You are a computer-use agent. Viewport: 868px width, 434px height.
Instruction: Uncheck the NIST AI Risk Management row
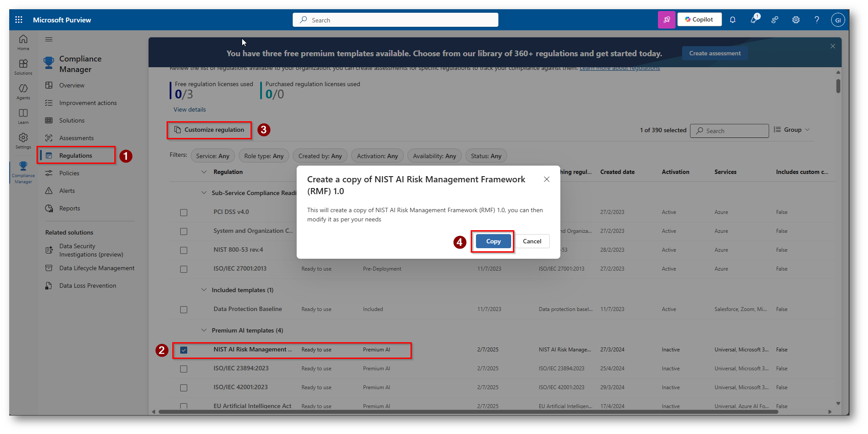[184, 350]
